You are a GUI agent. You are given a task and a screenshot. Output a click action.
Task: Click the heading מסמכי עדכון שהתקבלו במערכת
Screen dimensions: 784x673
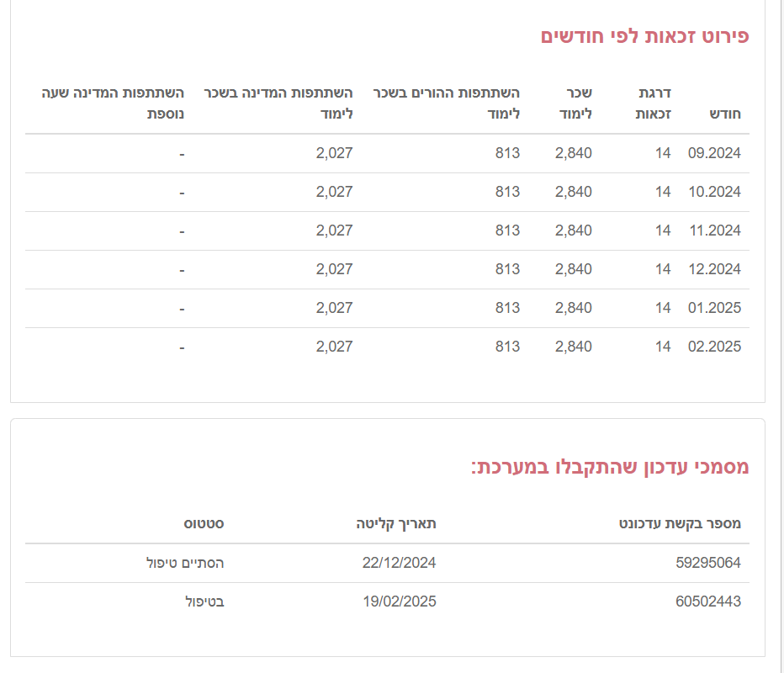point(610,467)
